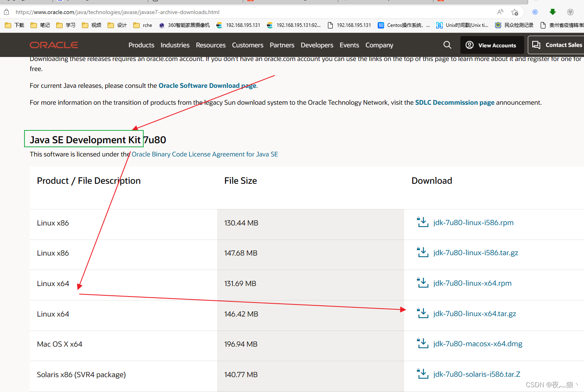Click download icon for jdk-7u80-linux-x64.rpm
This screenshot has height=392, width=584.
pyautogui.click(x=423, y=282)
